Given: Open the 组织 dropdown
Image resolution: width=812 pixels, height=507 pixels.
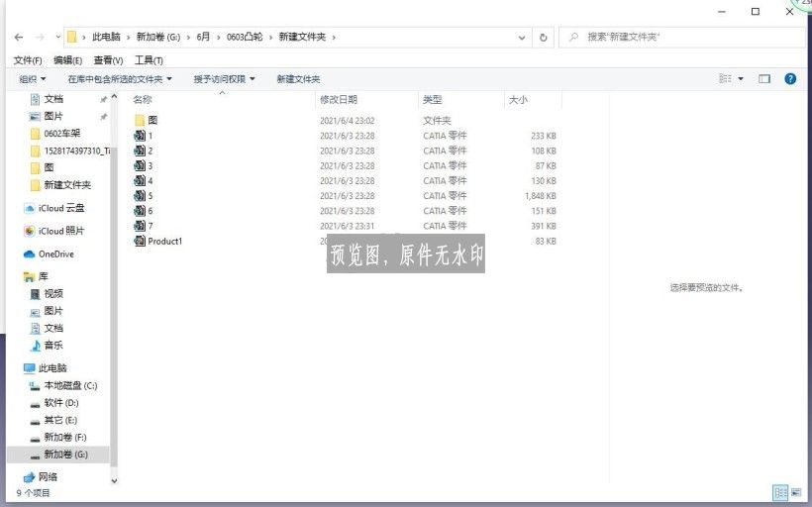Looking at the screenshot, I should coord(32,79).
